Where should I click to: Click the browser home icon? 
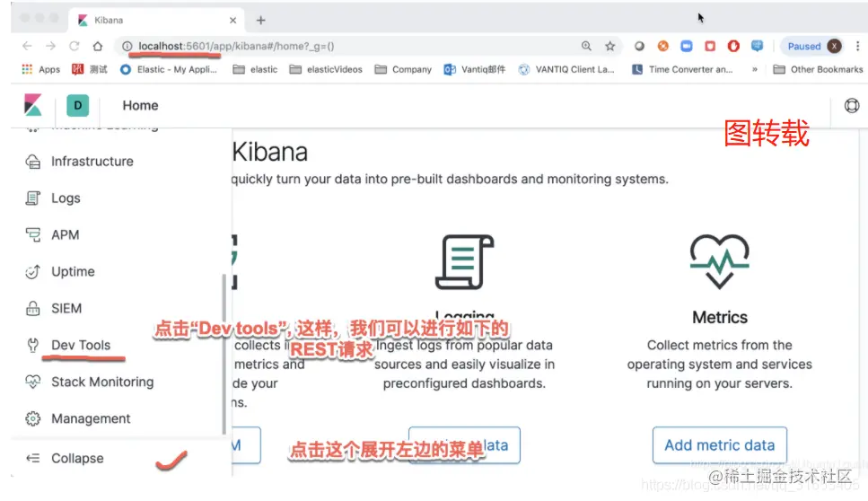click(98, 46)
